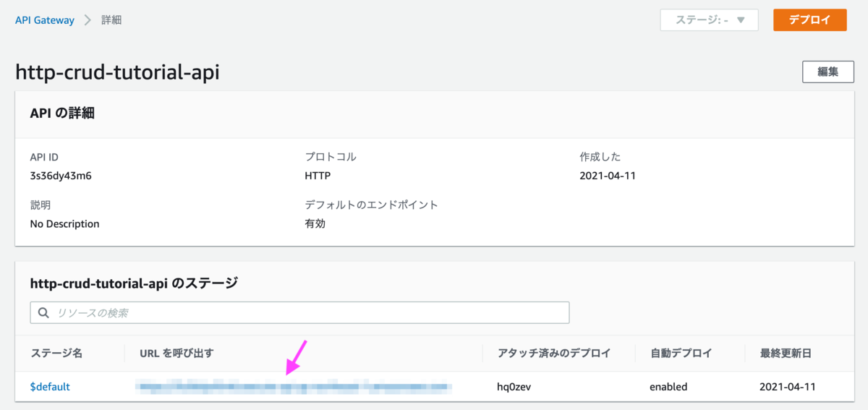Open the blurred invoke URL link
The height and width of the screenshot is (410, 868).
point(294,388)
